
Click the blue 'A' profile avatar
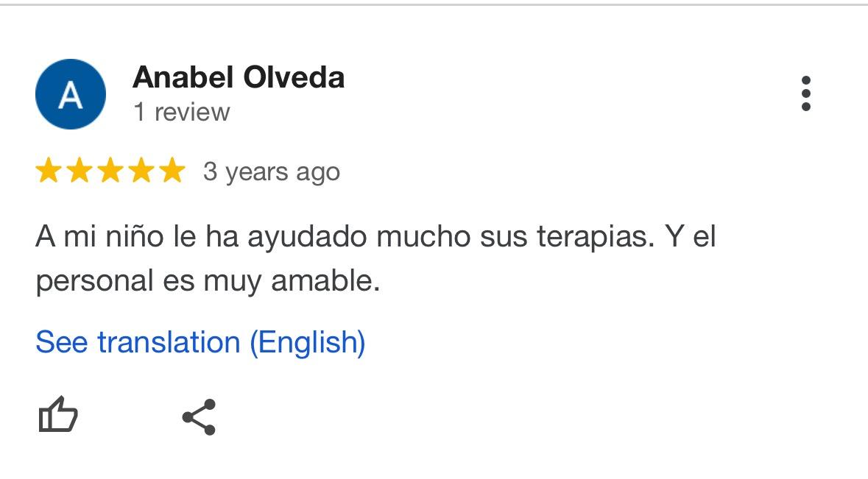[x=70, y=94]
